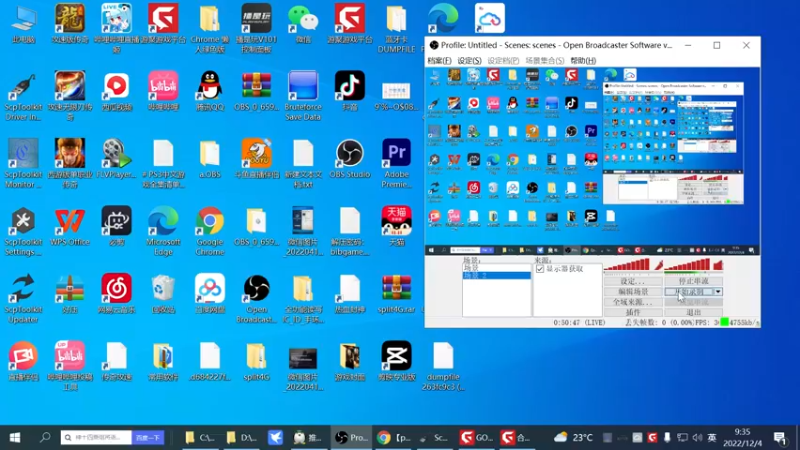
Task: Open the 回收站 recycle bin
Action: click(x=163, y=293)
